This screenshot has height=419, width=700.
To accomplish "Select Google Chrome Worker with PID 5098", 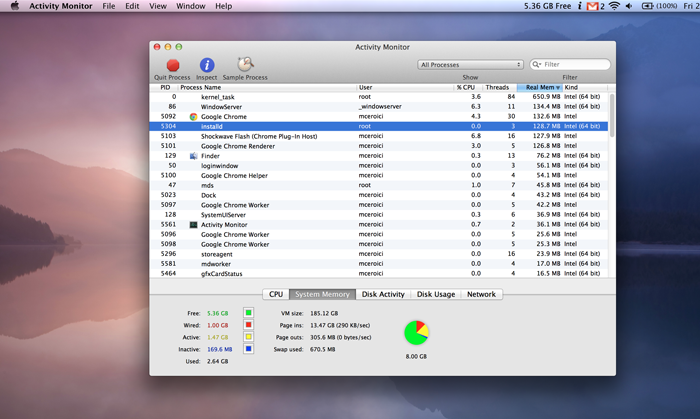I will tap(379, 244).
